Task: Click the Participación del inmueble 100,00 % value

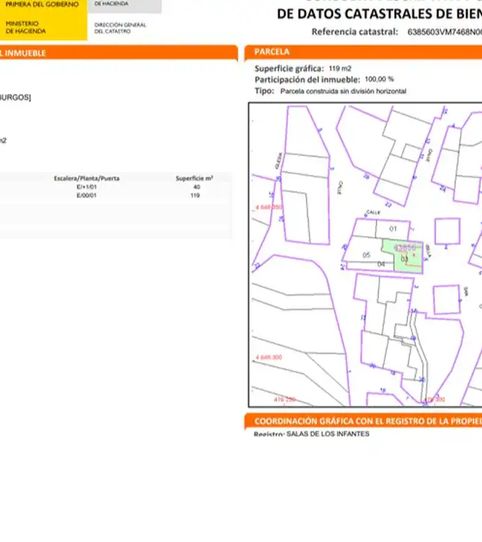Action: [x=379, y=79]
